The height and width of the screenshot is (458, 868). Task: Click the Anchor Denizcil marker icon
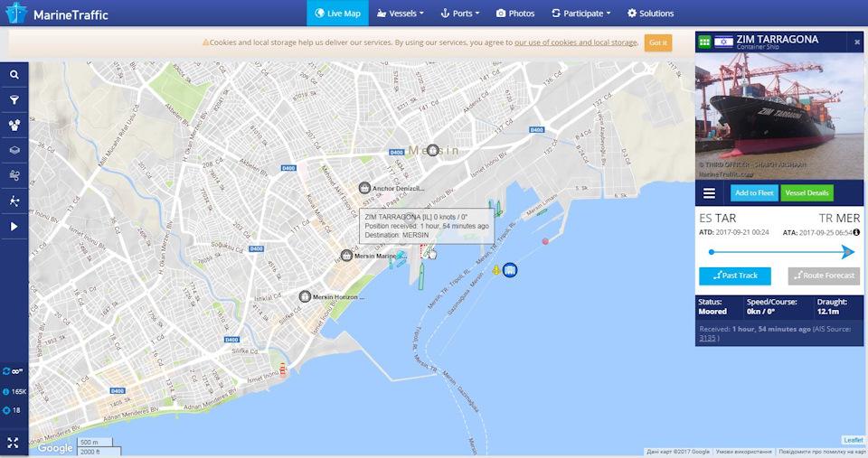click(x=364, y=188)
